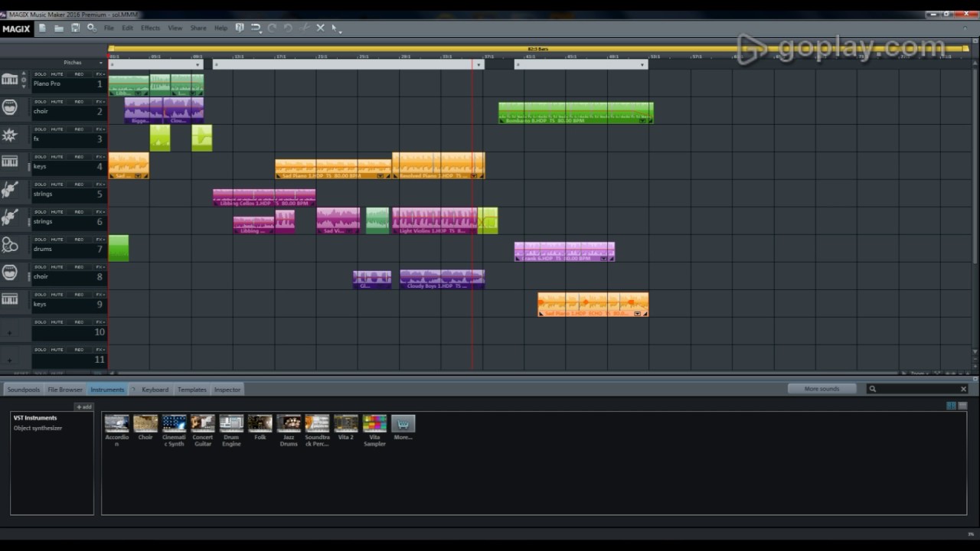
Task: Select the mouse pointer mode tool
Action: coord(335,28)
